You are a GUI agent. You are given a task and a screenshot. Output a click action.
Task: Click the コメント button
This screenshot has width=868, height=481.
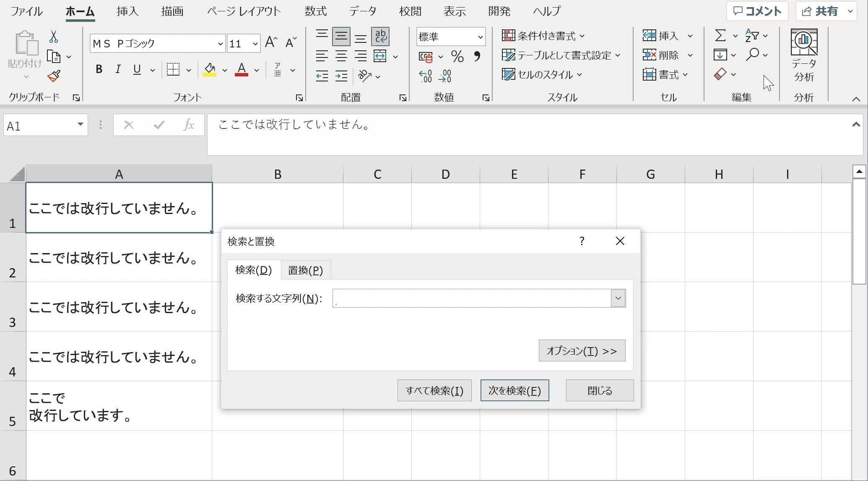[x=757, y=11]
